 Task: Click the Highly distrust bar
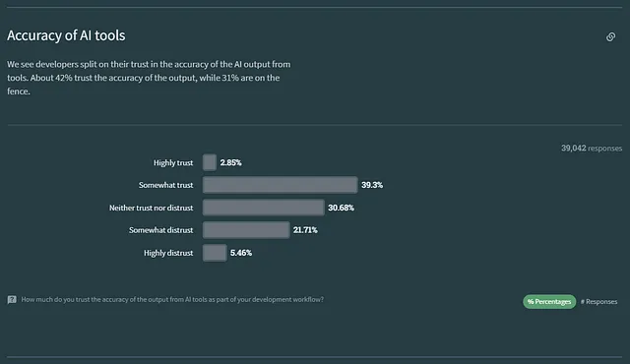(215, 253)
